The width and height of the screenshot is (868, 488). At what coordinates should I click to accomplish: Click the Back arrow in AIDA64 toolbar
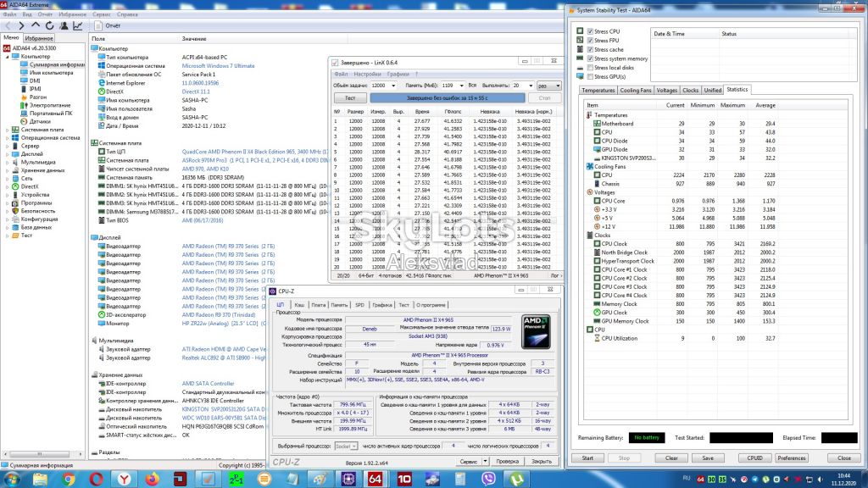tap(8, 25)
